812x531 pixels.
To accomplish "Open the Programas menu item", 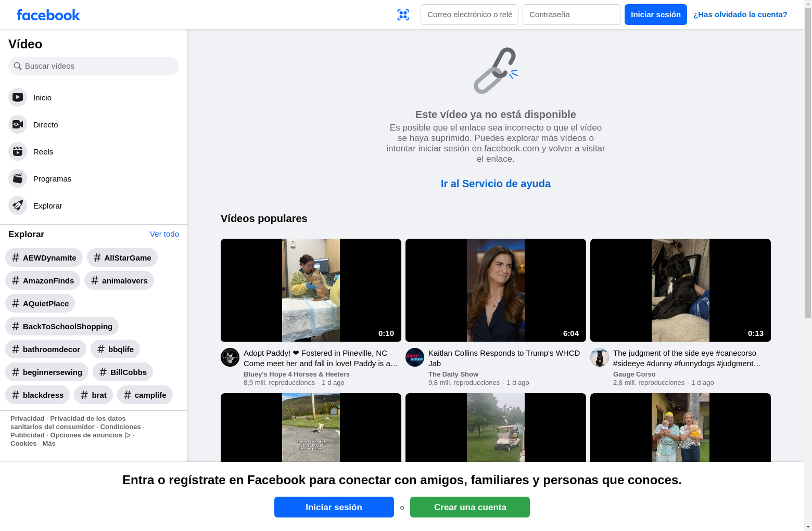I will pyautogui.click(x=94, y=178).
